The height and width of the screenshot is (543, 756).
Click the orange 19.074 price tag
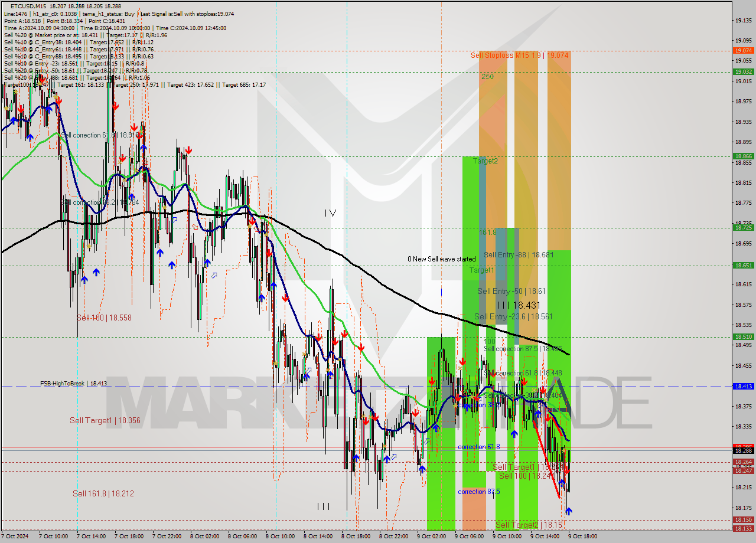(743, 51)
